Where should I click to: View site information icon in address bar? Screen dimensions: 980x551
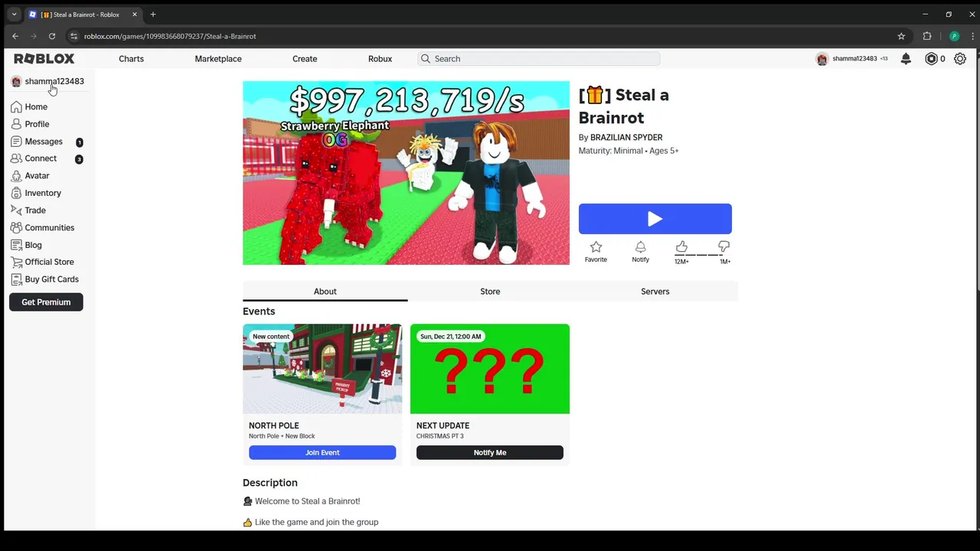73,36
